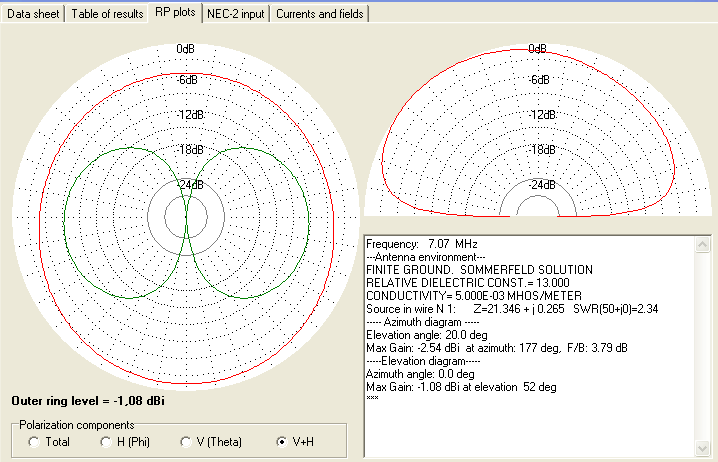The width and height of the screenshot is (718, 462).
Task: Select the RP plots tab
Action: 175,14
